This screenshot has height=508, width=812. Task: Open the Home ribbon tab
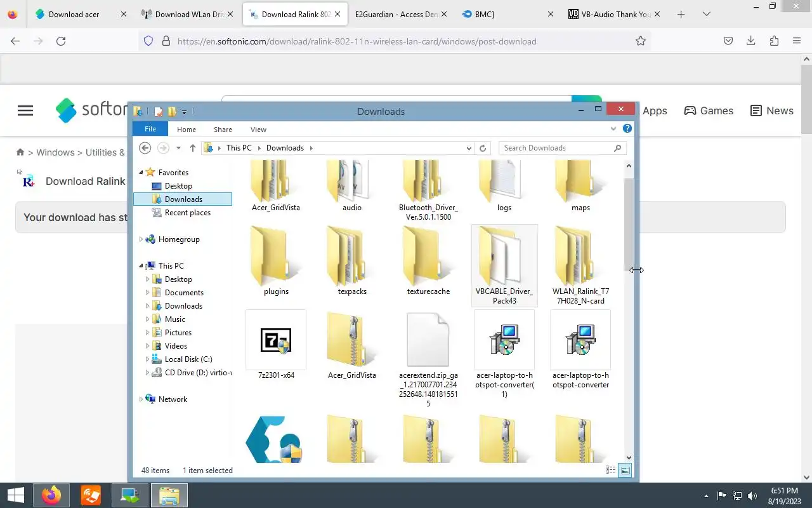pos(187,129)
